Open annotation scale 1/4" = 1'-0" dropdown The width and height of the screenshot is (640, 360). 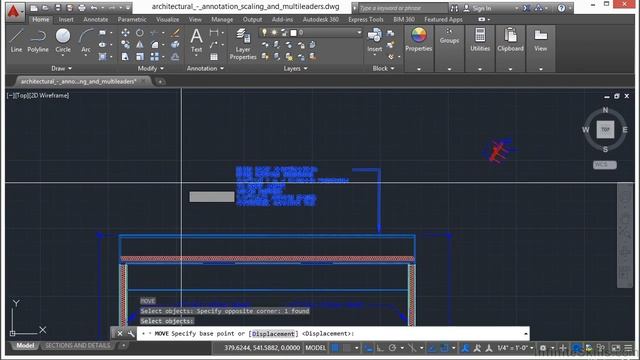516,348
